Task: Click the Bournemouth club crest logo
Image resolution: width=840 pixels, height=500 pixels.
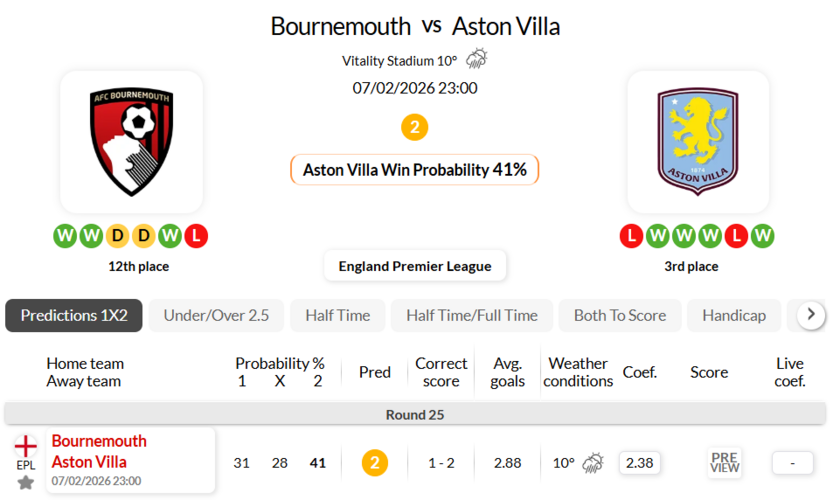Action: (131, 140)
